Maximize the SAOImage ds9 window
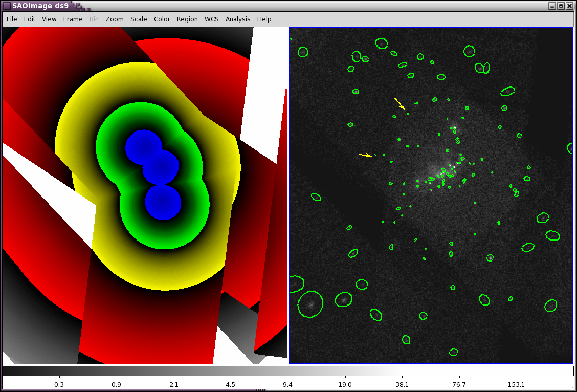This screenshot has height=392, width=577. pyautogui.click(x=561, y=6)
